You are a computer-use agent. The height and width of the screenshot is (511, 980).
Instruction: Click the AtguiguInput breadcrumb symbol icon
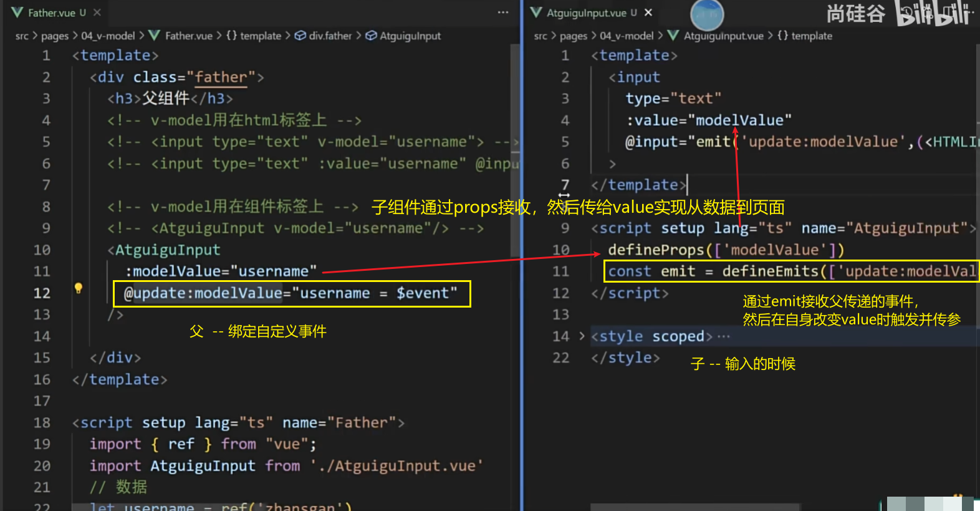[x=371, y=36]
